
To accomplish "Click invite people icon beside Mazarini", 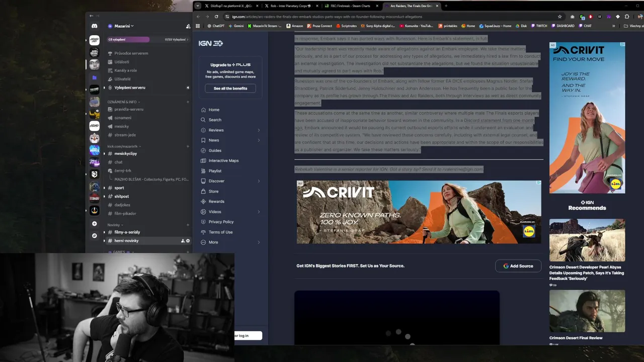I will click(x=188, y=26).
